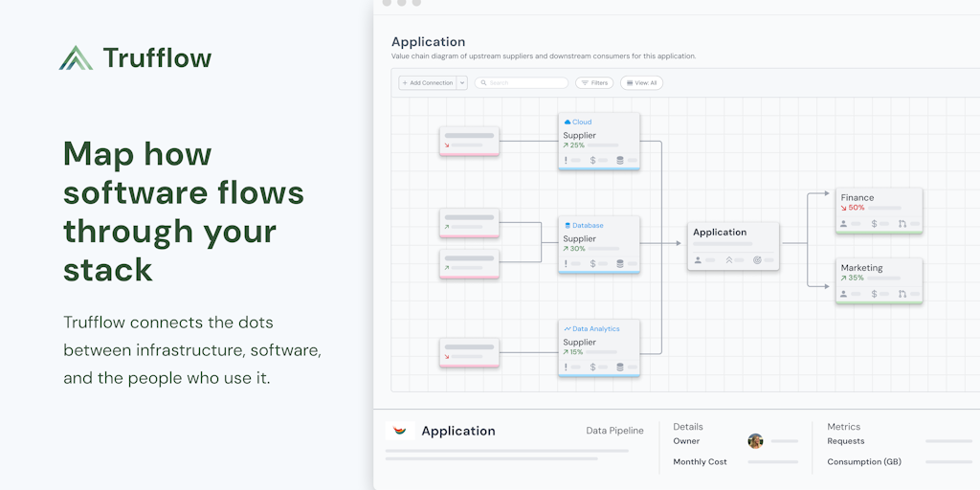Select the Finance consumer node
The image size is (980, 490).
[x=879, y=210]
